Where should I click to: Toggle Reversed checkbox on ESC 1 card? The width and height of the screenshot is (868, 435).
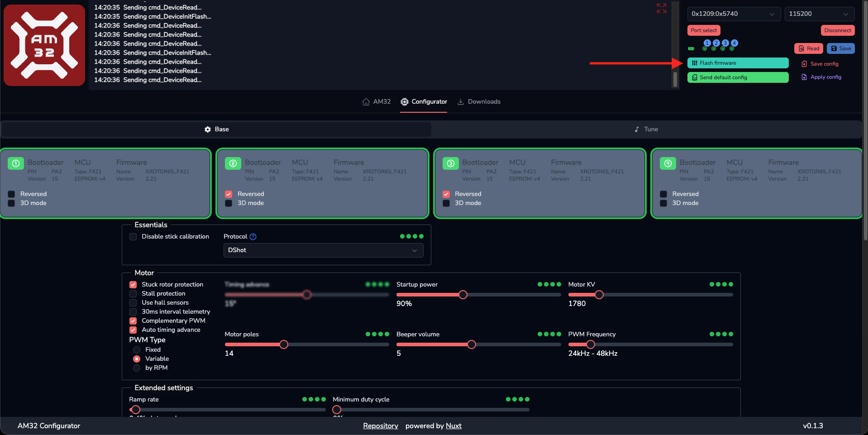tap(11, 194)
